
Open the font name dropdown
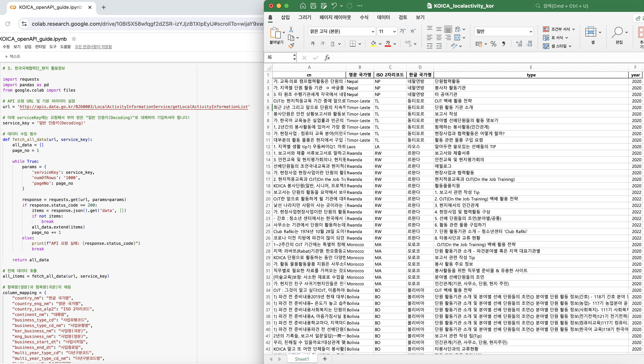[373, 31]
